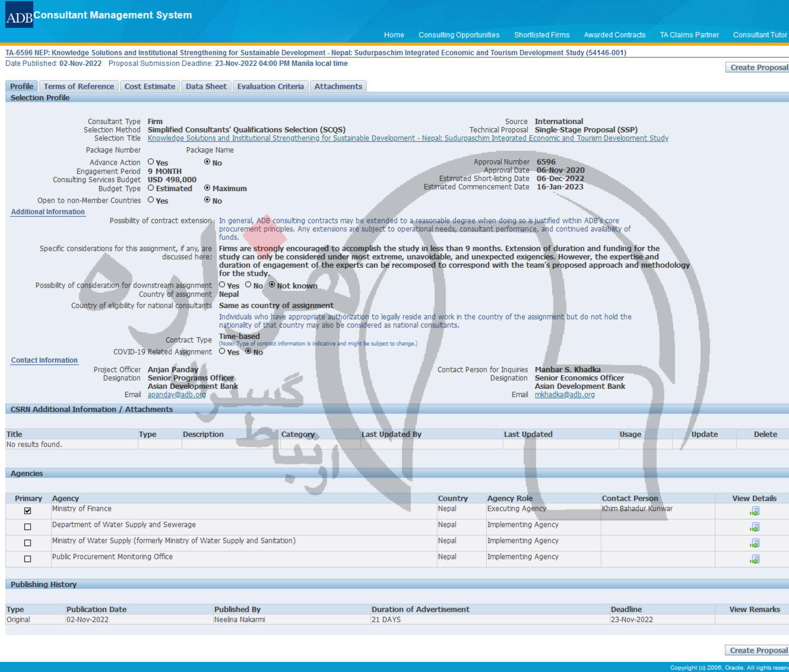
Task: View details for Department of Water Supply and Sewerage
Action: point(754,527)
